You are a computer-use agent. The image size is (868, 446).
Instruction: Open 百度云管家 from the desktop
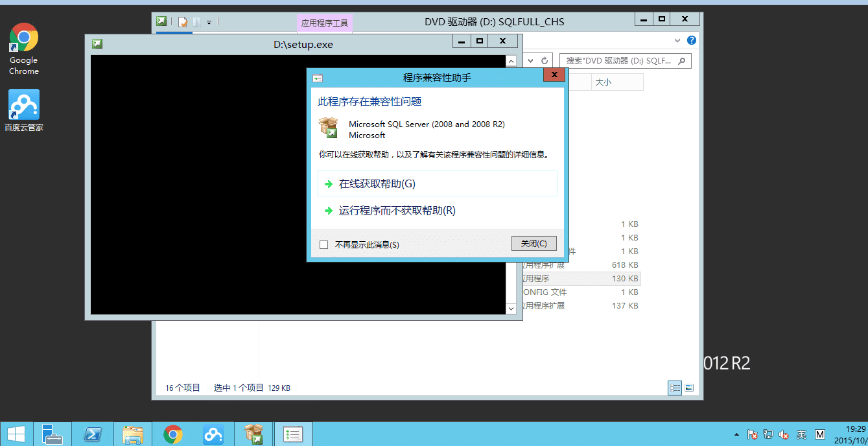pos(23,104)
